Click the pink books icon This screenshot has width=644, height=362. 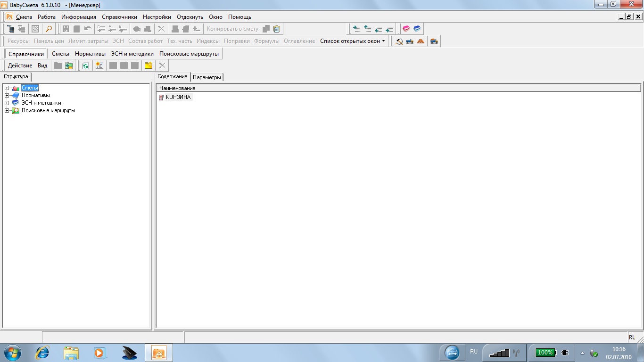pos(406,29)
